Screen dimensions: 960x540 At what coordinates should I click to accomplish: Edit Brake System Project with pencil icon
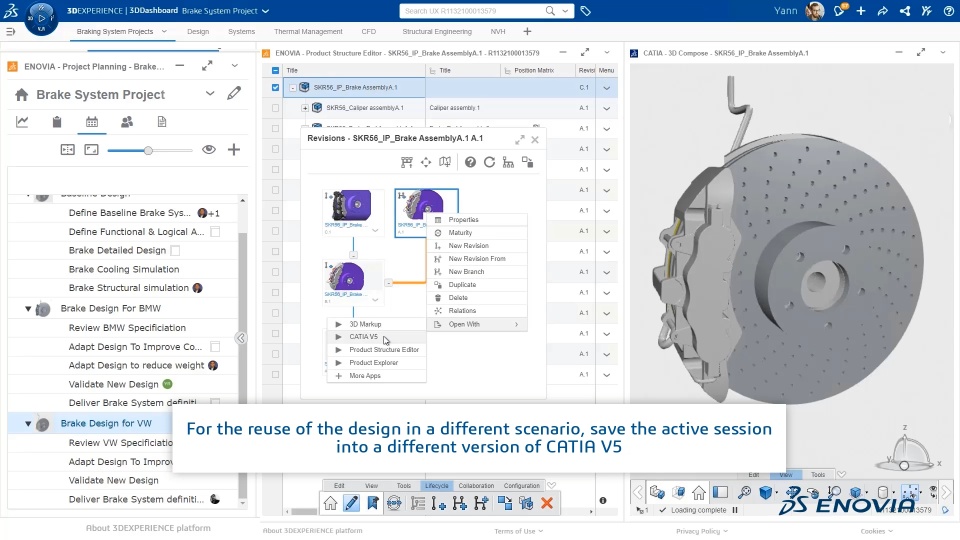[x=234, y=94]
